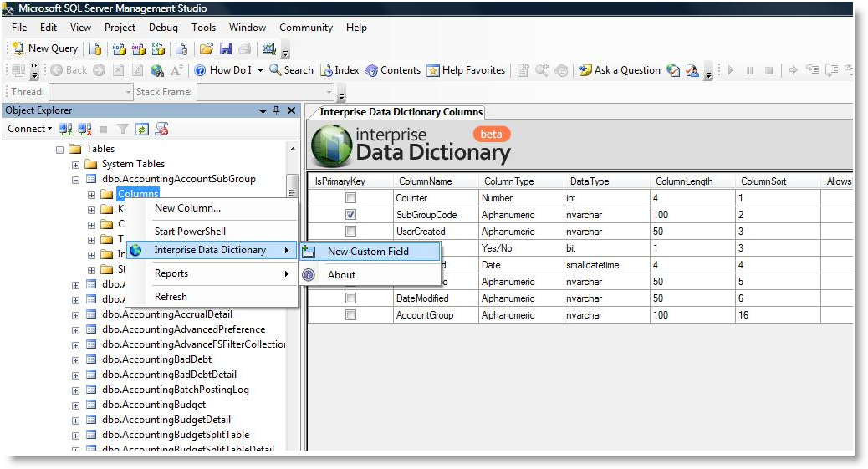Open the Tools menu in menu bar
This screenshot has width=868, height=469.
click(x=203, y=28)
